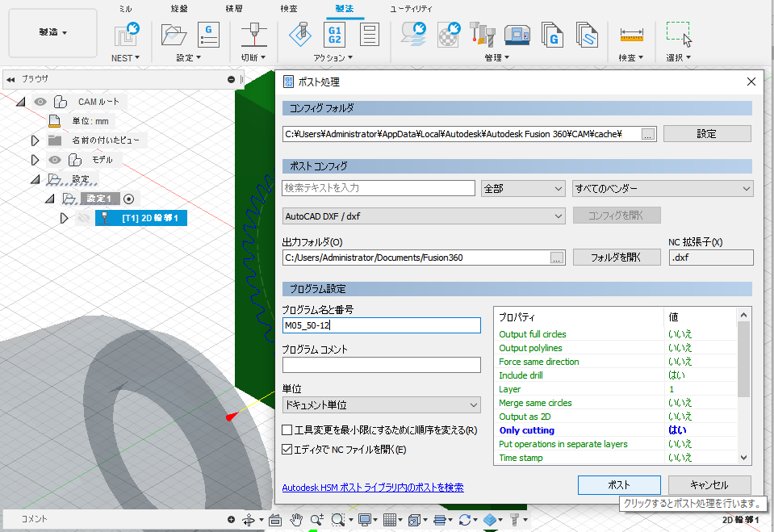This screenshot has width=774, height=532.
Task: Select the pan hand tool
Action: pyautogui.click(x=296, y=520)
